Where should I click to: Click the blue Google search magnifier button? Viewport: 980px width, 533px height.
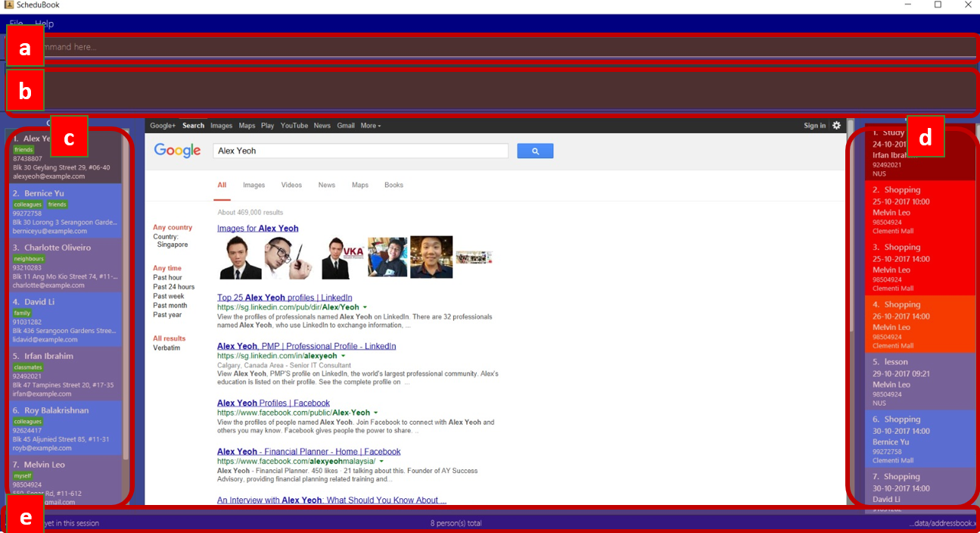tap(535, 151)
